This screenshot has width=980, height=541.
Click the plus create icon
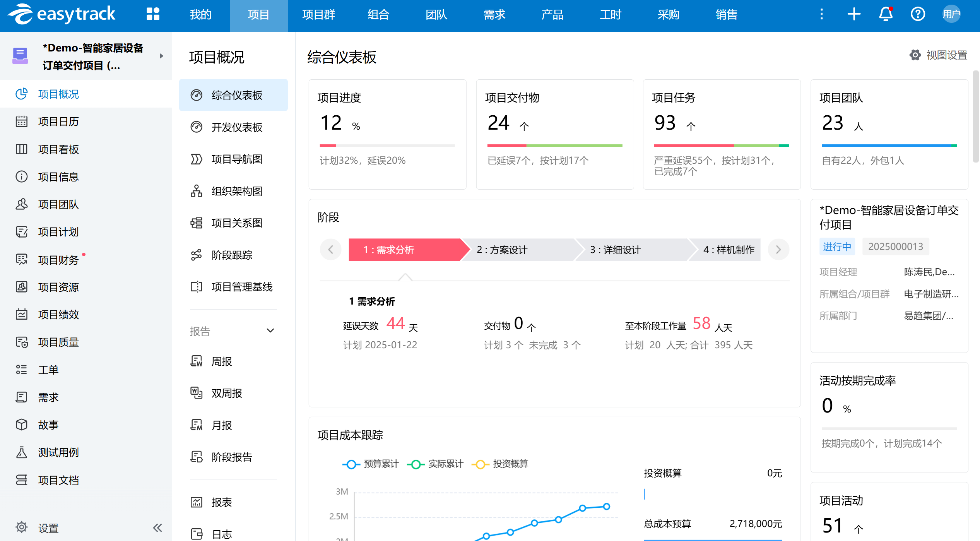854,14
